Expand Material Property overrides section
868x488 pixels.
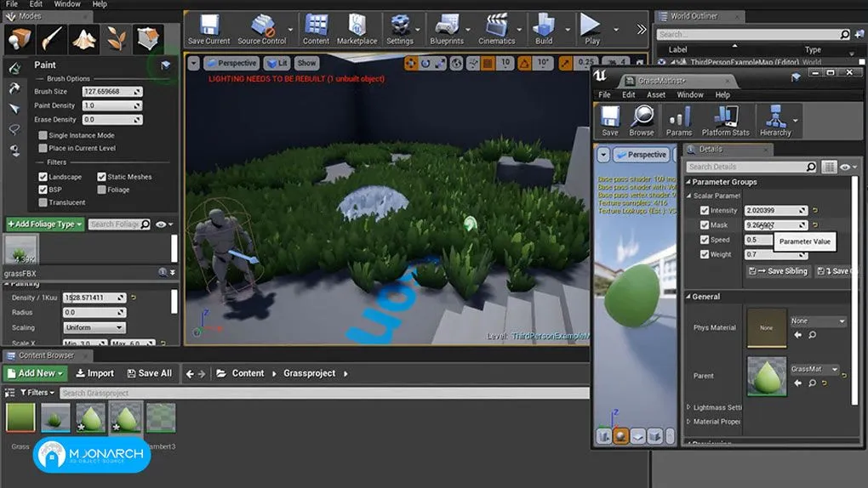pyautogui.click(x=688, y=422)
